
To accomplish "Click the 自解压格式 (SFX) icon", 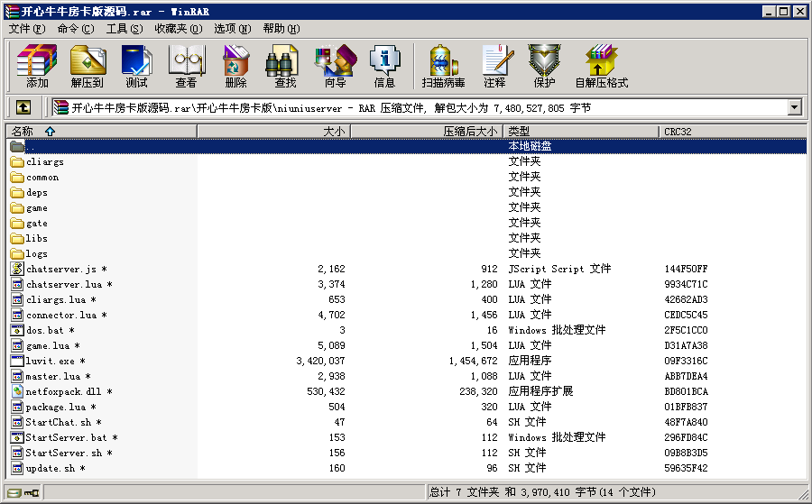I will (x=601, y=67).
